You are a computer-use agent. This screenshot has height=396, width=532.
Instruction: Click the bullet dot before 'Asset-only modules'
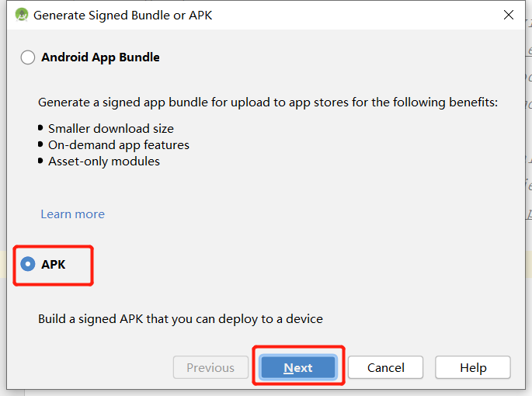click(x=40, y=161)
